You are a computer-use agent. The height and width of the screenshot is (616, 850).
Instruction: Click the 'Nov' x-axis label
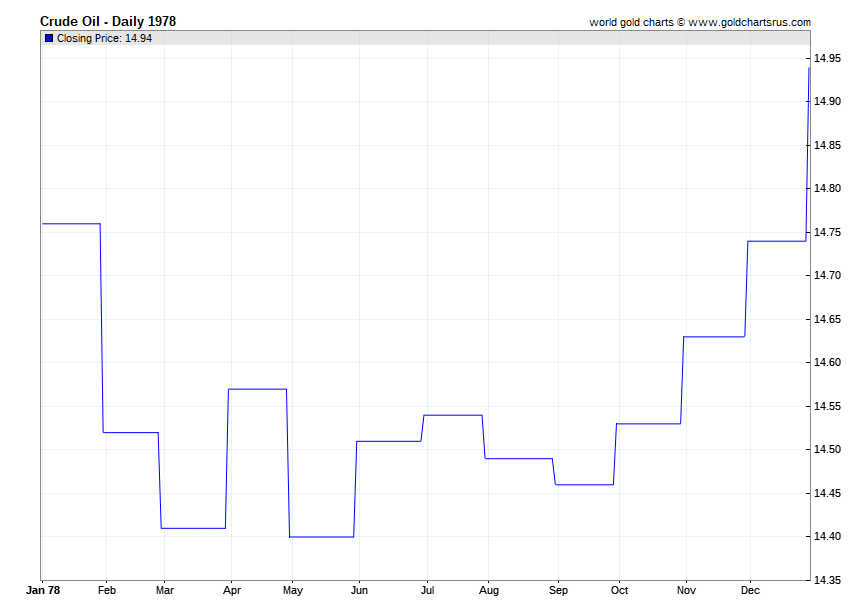point(686,590)
